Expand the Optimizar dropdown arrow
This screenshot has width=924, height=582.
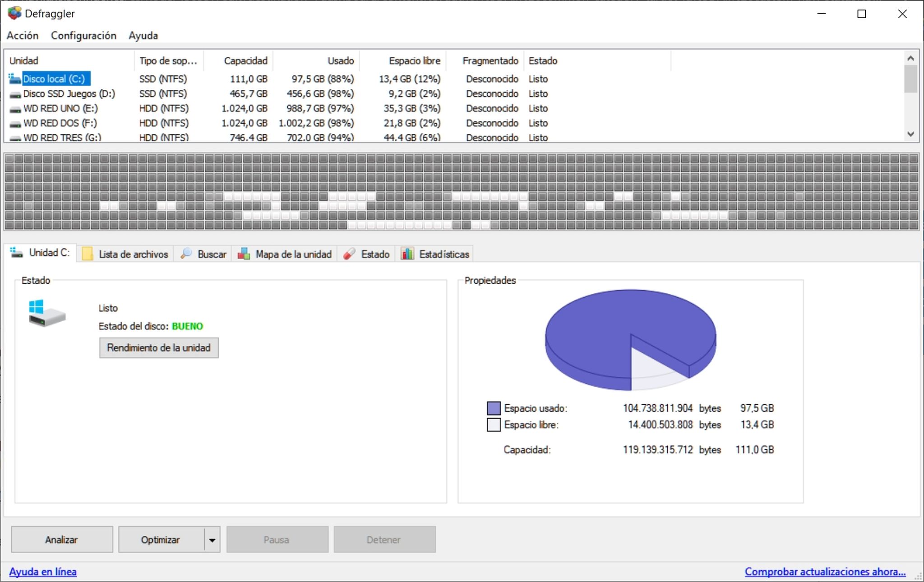[212, 540]
